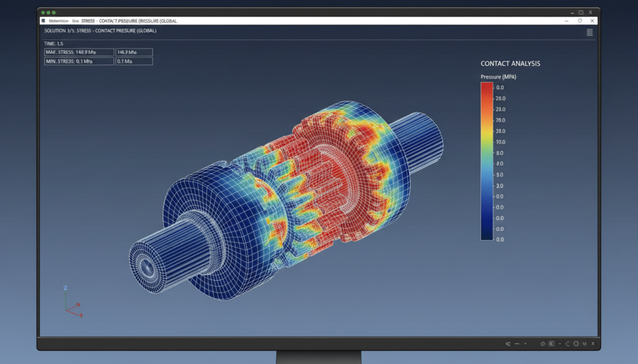Click the XYZ axis triad in the viewport
The height and width of the screenshot is (364, 638).
click(72, 302)
